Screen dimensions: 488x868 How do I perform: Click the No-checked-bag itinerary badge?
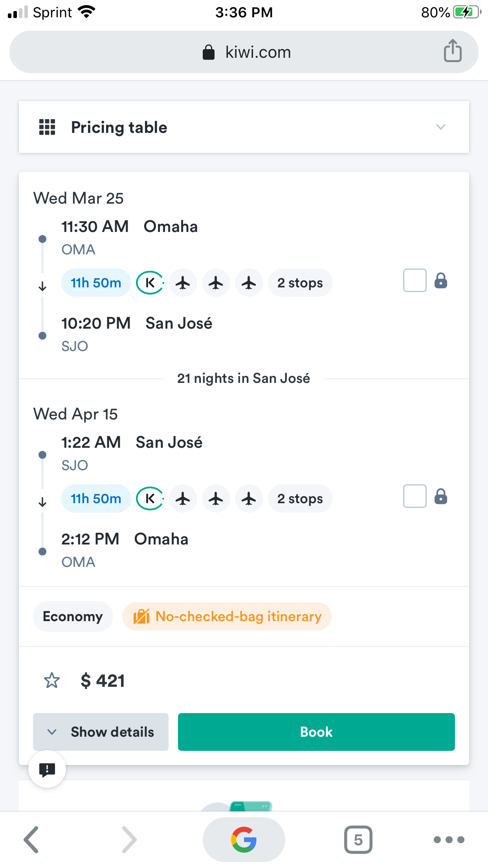click(227, 616)
